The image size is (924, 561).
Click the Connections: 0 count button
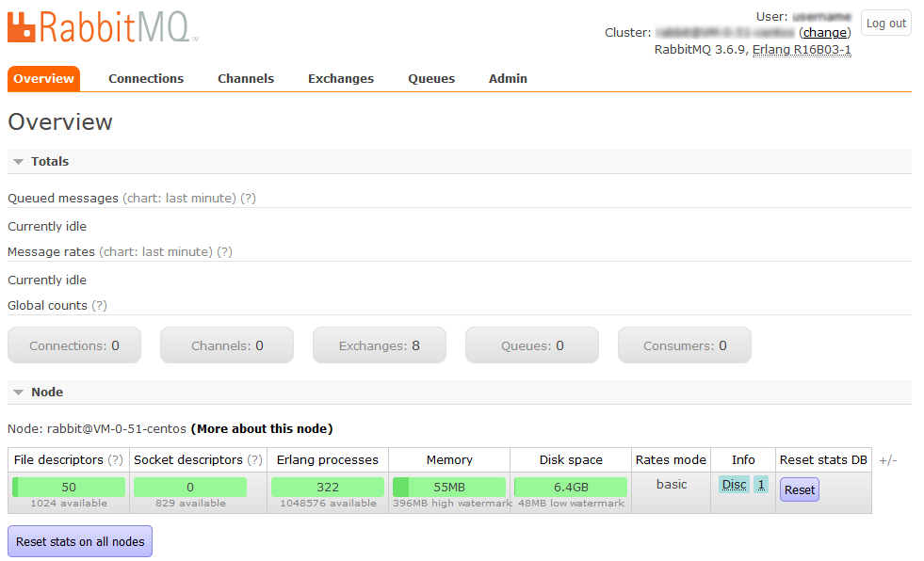(x=74, y=345)
